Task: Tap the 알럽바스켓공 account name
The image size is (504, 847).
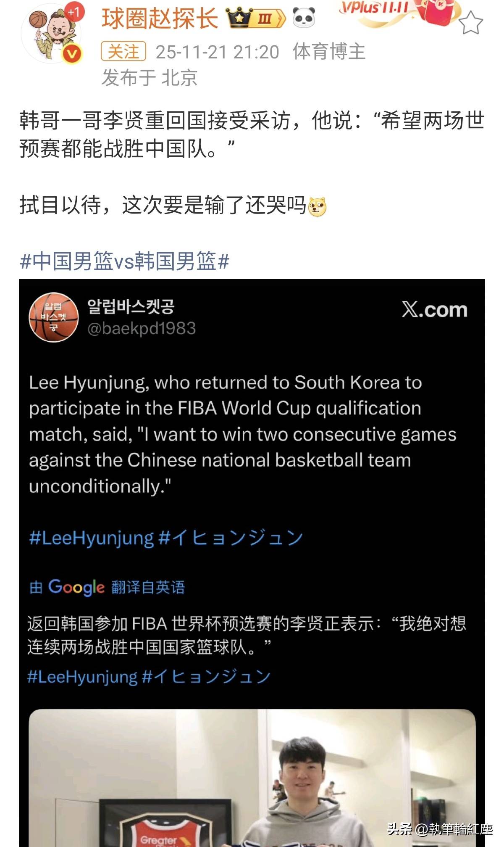Action: click(131, 307)
